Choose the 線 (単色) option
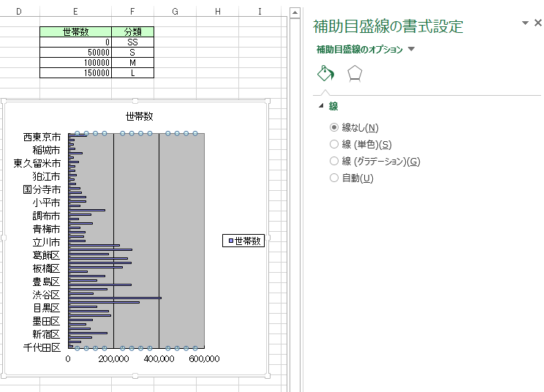This screenshot has height=392, width=544. click(335, 144)
